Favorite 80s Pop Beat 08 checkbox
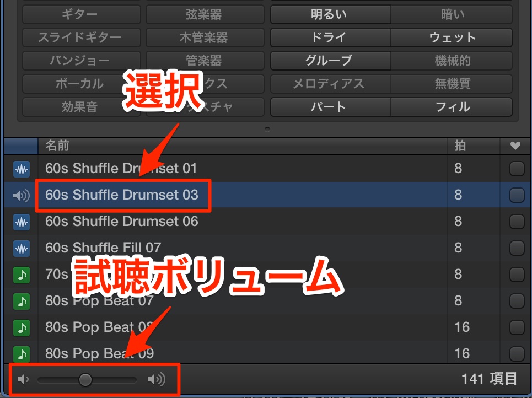The image size is (532, 398). (517, 328)
